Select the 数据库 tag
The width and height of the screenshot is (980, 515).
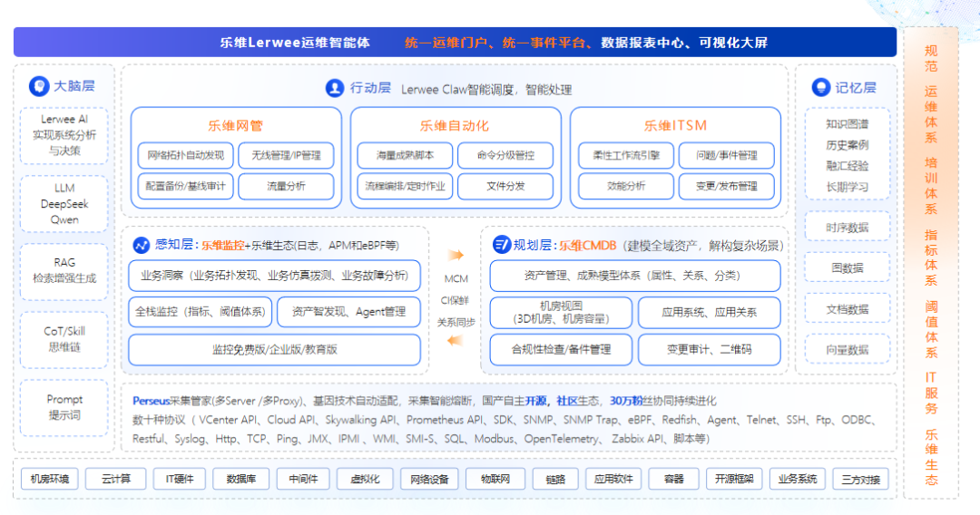241,479
